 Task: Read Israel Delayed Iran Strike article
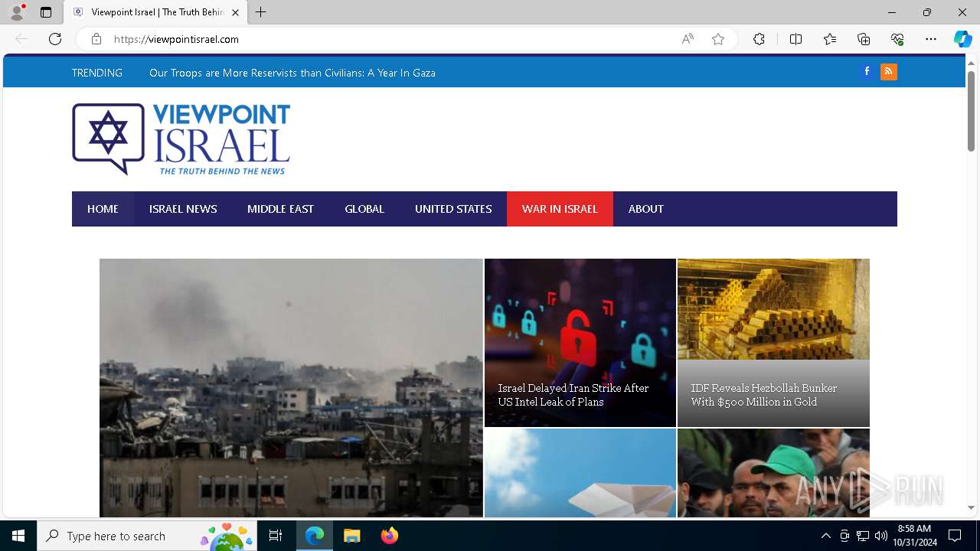click(x=573, y=395)
